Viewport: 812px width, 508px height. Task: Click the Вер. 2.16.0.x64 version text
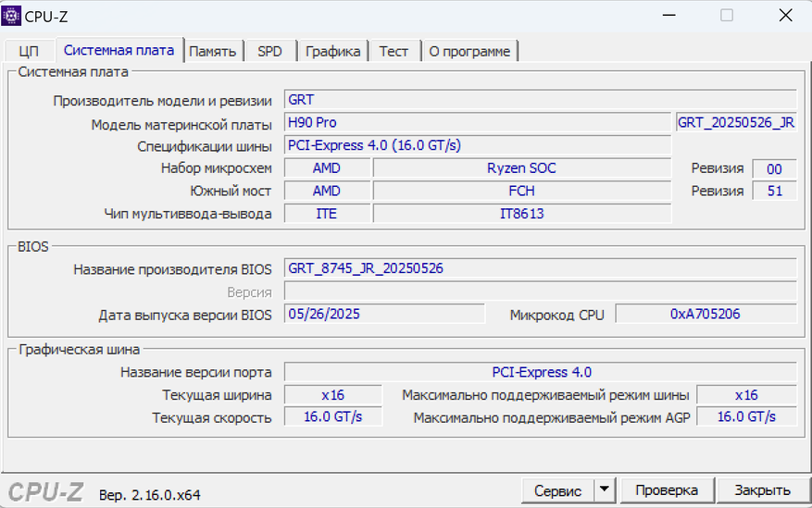[150, 495]
